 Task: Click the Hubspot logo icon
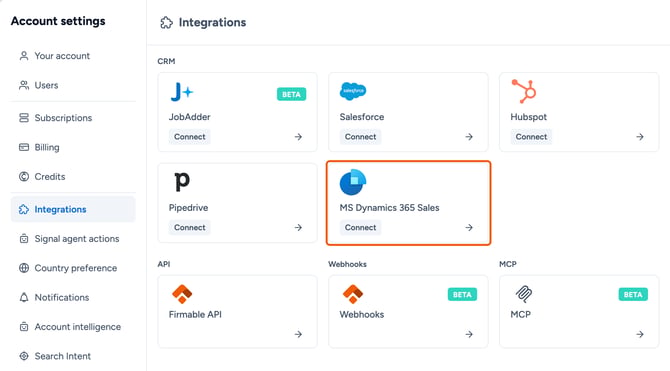[524, 91]
